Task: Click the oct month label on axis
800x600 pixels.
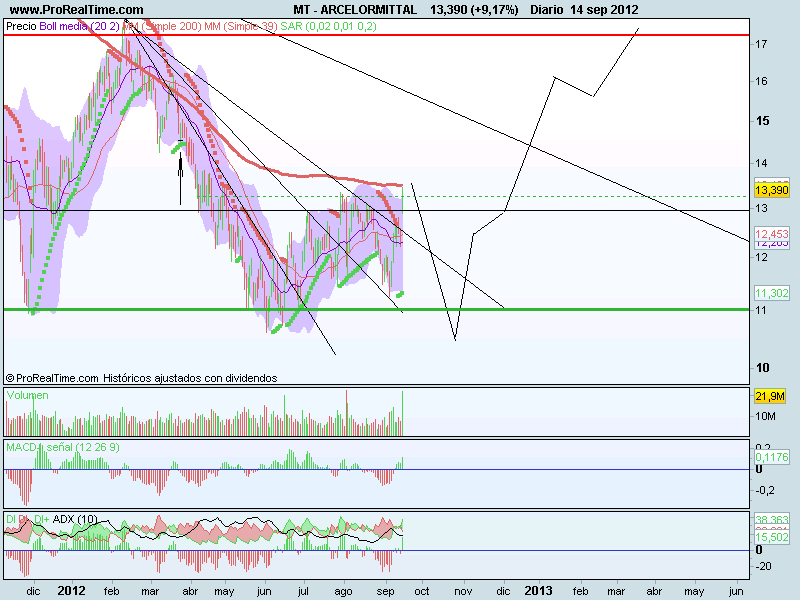Action: tap(422, 591)
